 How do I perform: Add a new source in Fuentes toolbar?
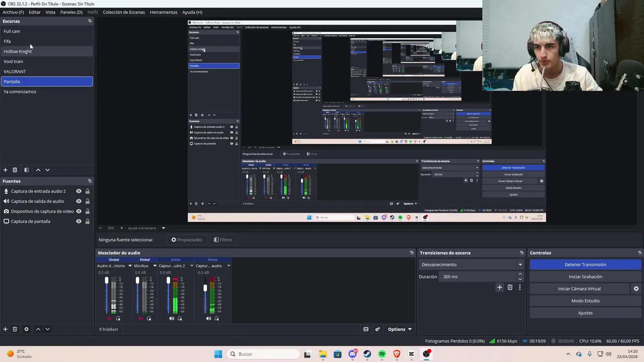point(5,329)
